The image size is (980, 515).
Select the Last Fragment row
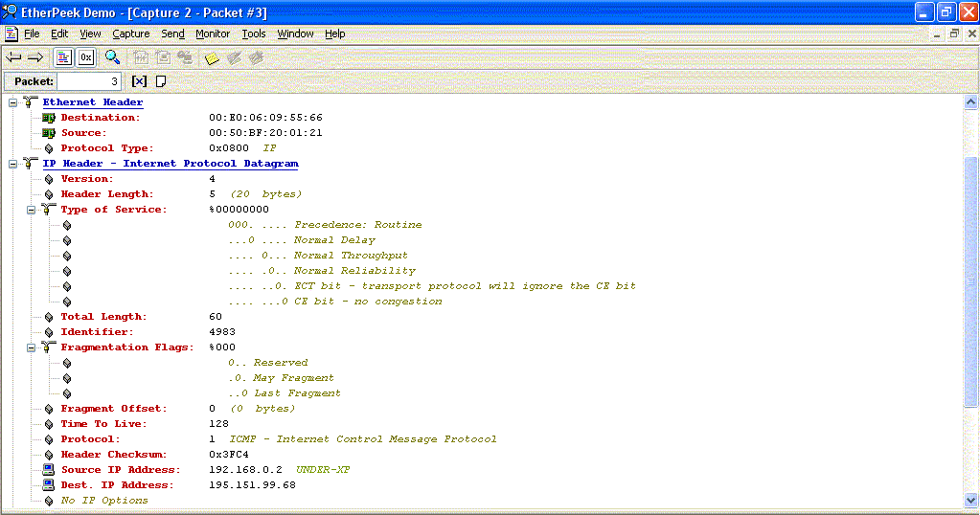pyautogui.click(x=285, y=393)
